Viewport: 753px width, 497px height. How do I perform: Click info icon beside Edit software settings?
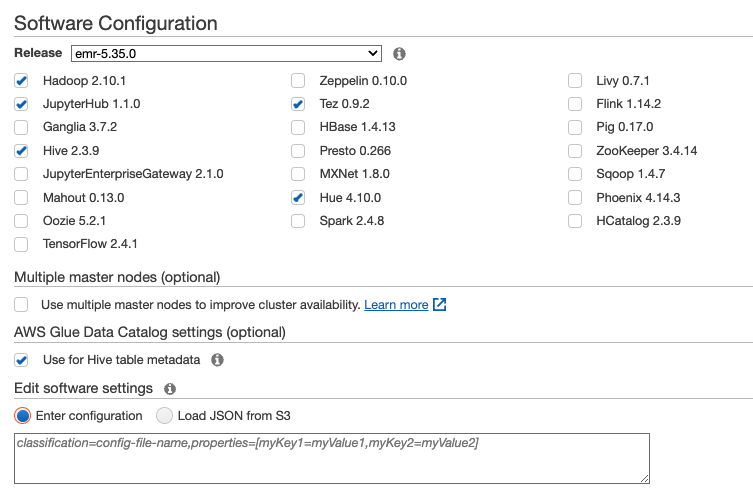coord(170,388)
